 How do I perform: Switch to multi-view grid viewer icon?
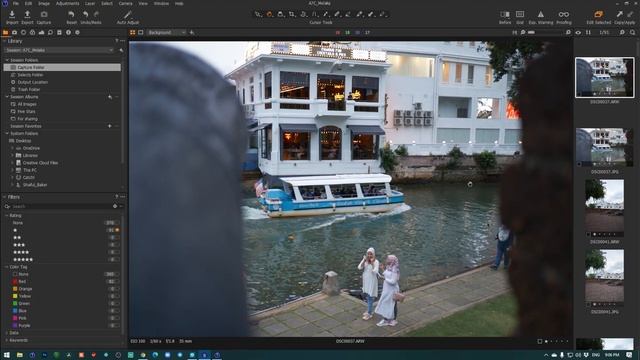133,32
